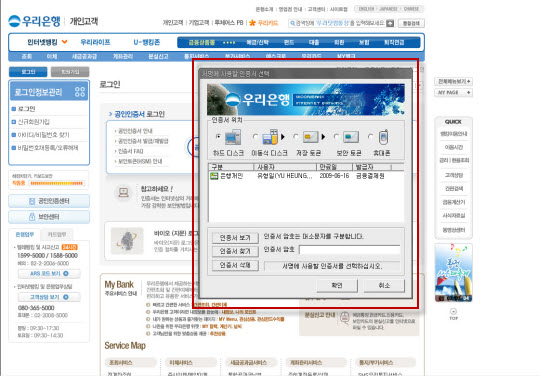Click the 신규회원가입 sidebar link
Viewport: 540px width, 376px height.
(34, 122)
